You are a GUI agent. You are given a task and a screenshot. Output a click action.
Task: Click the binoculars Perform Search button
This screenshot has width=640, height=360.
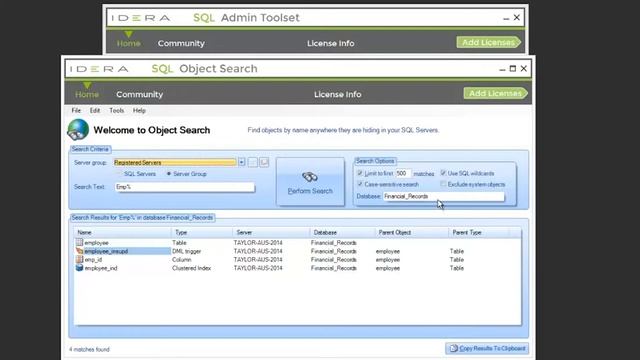coord(310,182)
